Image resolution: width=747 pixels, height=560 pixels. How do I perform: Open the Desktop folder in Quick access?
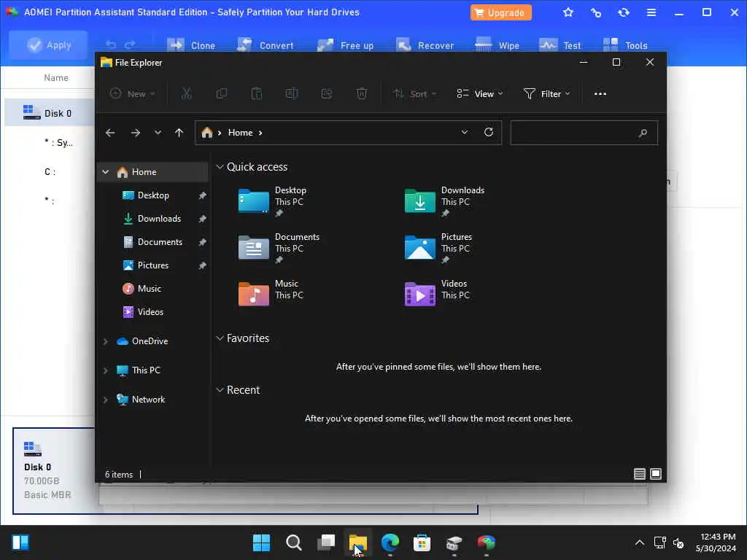coord(273,201)
